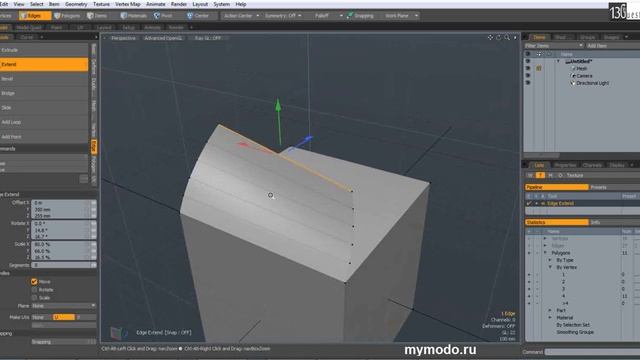Click the Advanced OpenGL viewport label
Screen dimensions: 640x360
click(162, 38)
